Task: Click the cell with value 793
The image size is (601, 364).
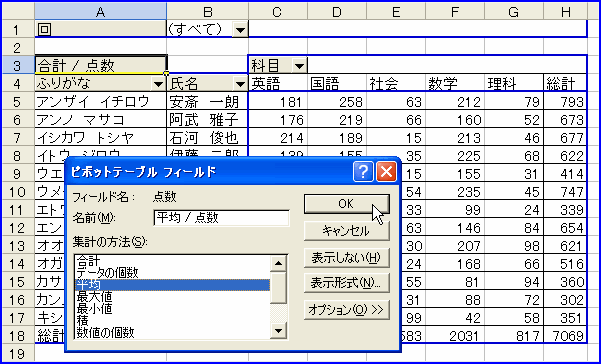Action: tap(565, 102)
